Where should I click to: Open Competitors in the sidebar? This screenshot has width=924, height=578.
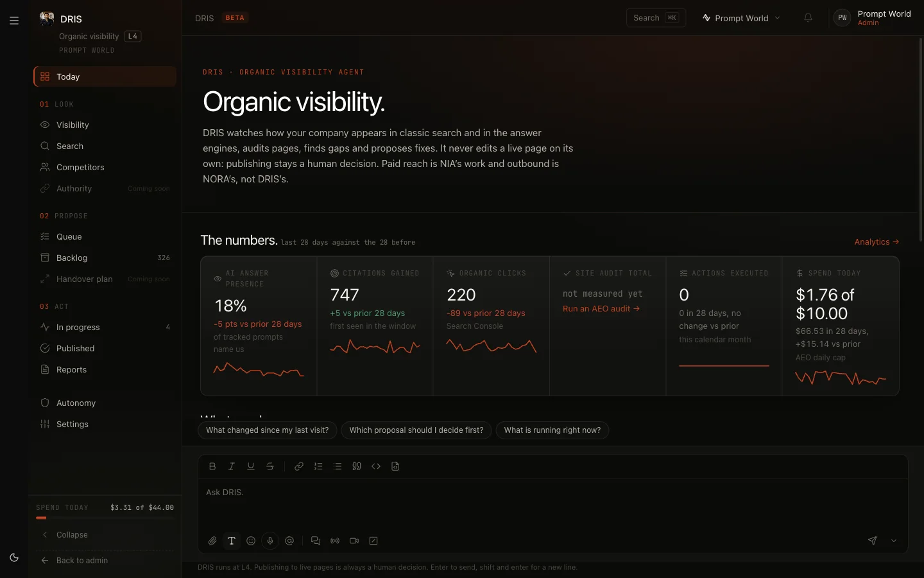(x=105, y=167)
